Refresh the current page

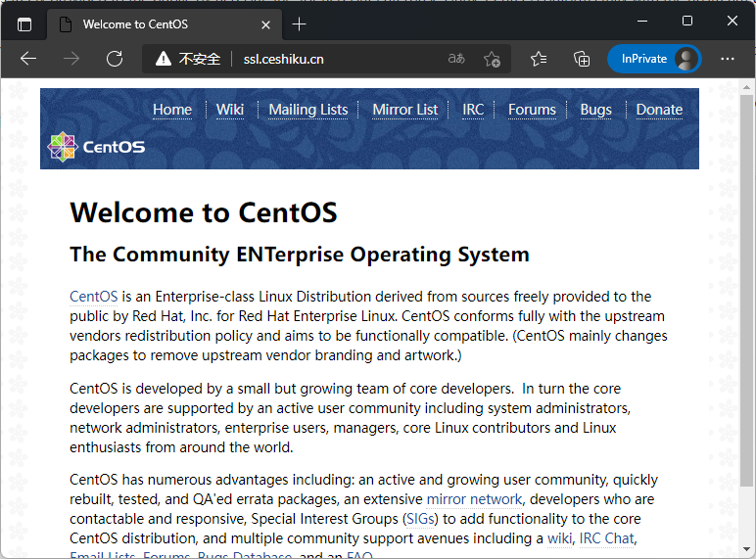pos(115,59)
